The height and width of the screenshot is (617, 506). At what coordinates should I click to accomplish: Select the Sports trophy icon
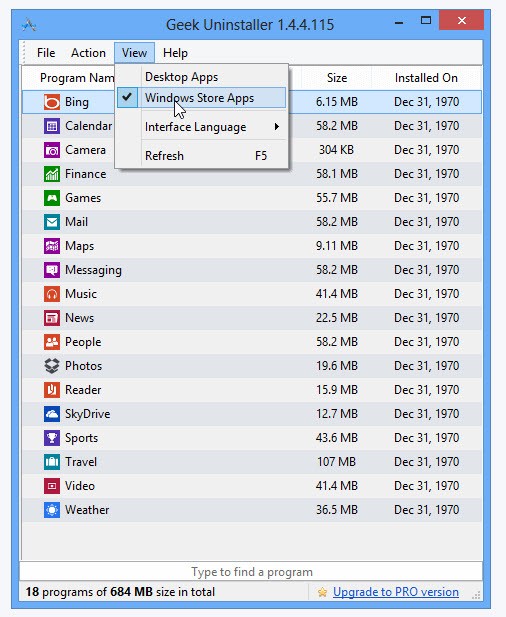click(52, 438)
